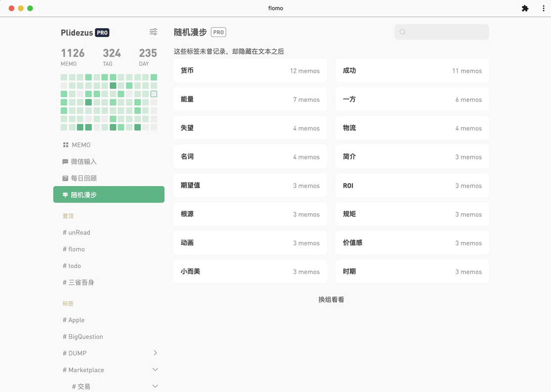The width and height of the screenshot is (551, 392).
Task: Click 换组看看 to shuffle tags
Action: 331,300
